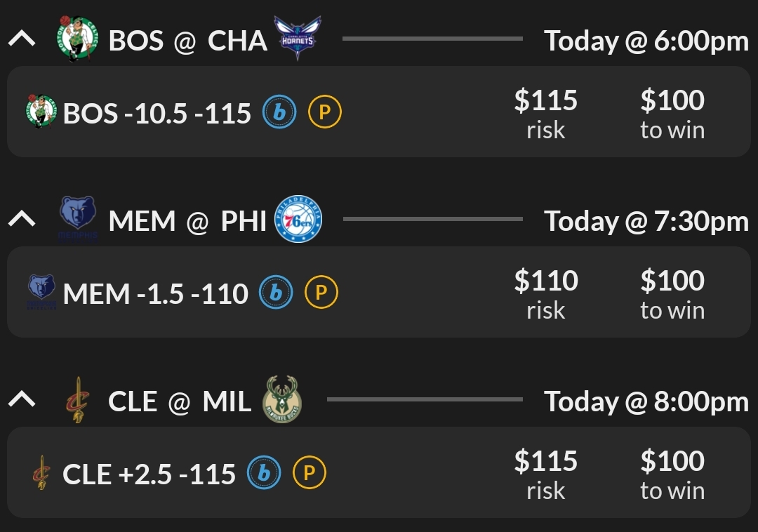Click Today @ 8:00pm game time

point(646,401)
